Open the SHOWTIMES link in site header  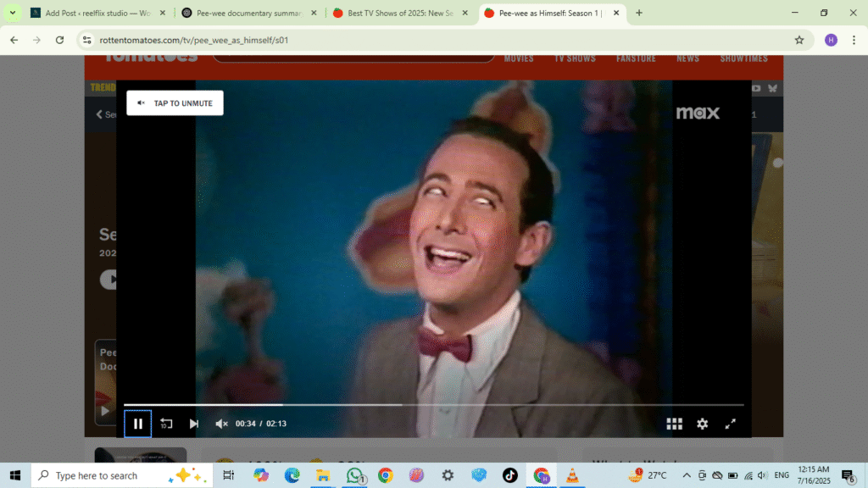[x=744, y=58]
